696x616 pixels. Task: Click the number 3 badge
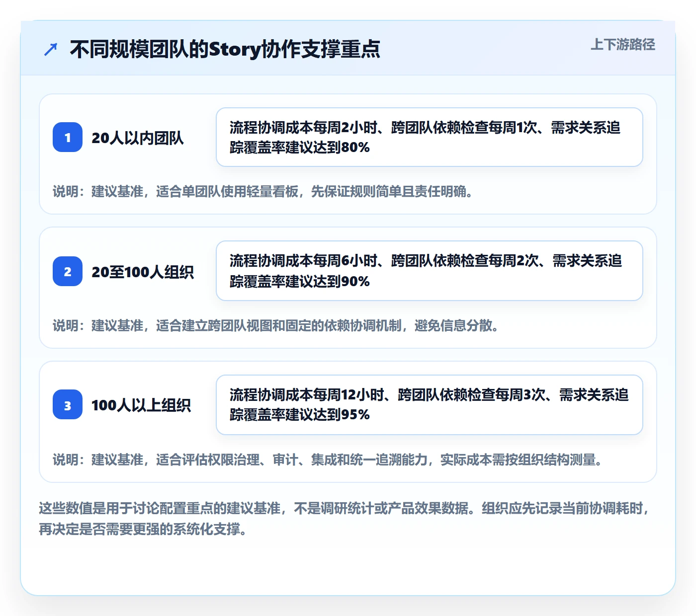tap(68, 404)
